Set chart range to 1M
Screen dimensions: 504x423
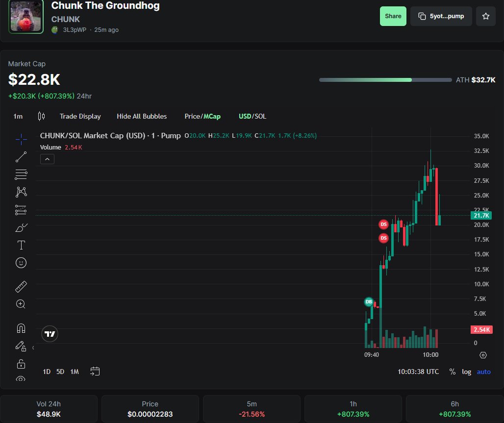point(75,372)
